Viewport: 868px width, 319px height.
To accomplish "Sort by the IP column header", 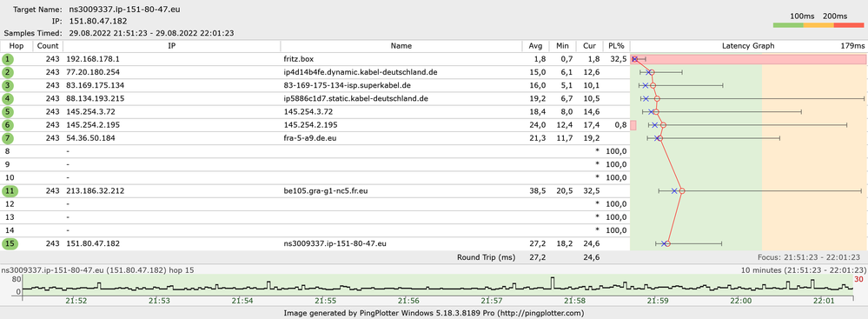I will coord(172,46).
